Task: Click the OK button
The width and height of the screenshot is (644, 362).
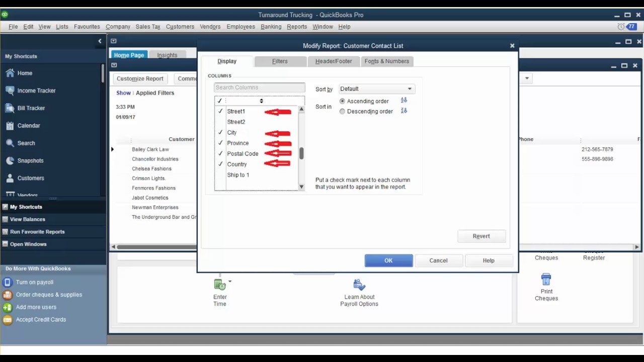Action: coord(388,260)
